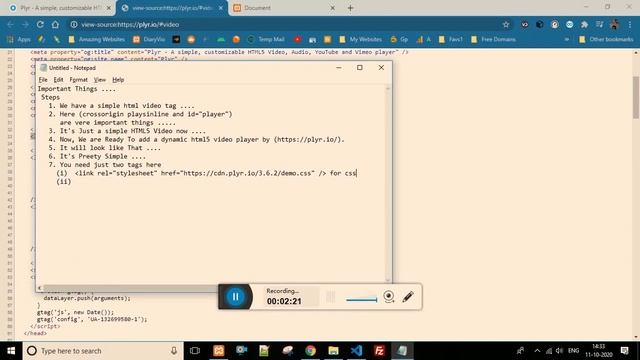Open network status in system tray
Image resolution: width=640 pixels, height=360 pixels.
549,351
